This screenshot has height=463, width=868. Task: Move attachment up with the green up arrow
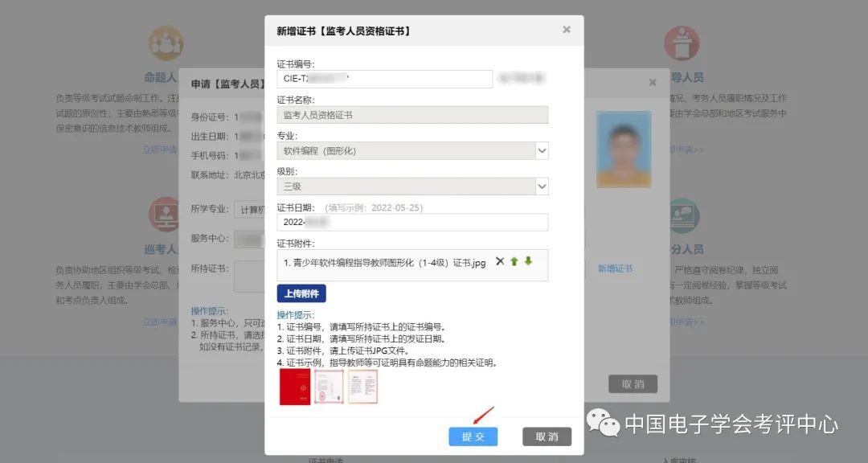pyautogui.click(x=514, y=261)
